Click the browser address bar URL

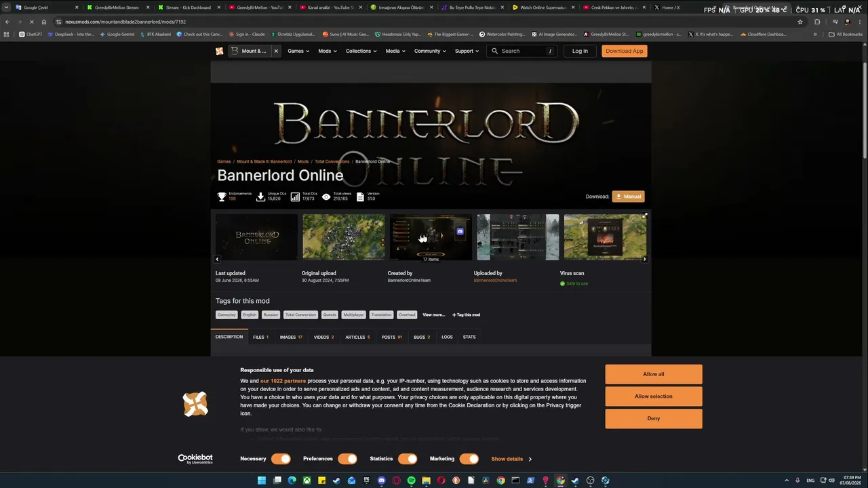(x=125, y=22)
